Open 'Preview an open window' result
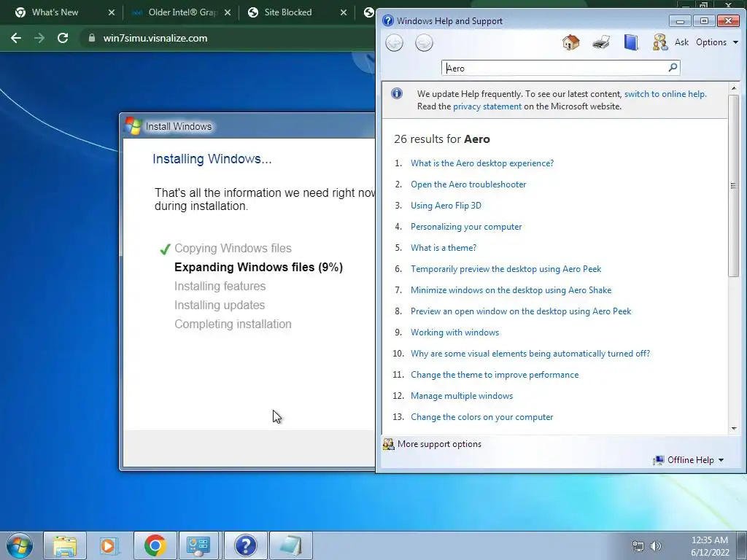The image size is (747, 560). pos(521,311)
